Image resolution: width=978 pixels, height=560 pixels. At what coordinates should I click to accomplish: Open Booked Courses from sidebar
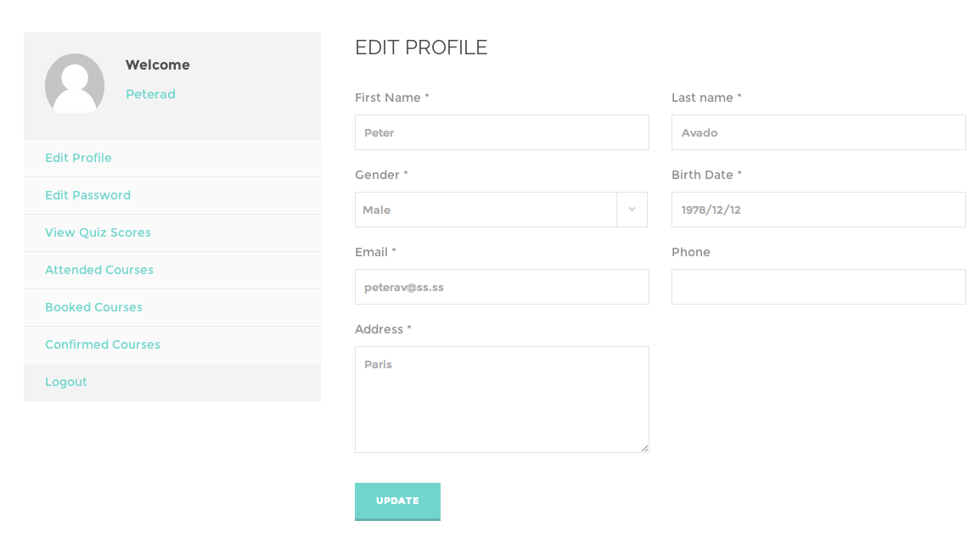click(93, 307)
